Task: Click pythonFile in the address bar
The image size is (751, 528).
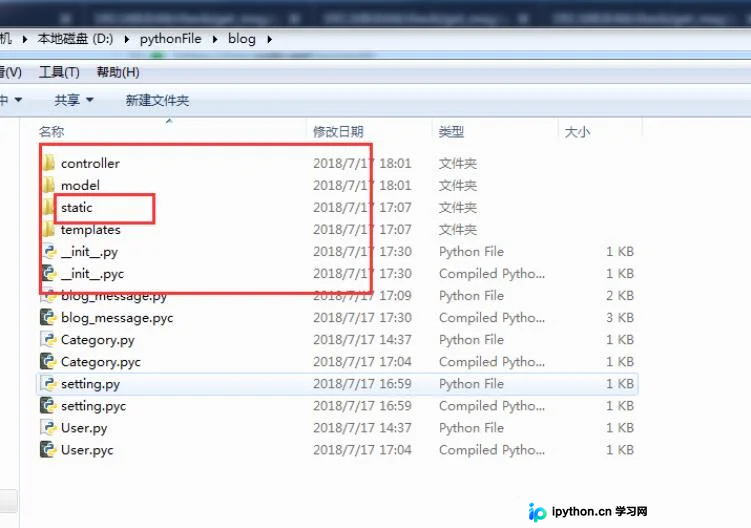Action: click(x=171, y=39)
